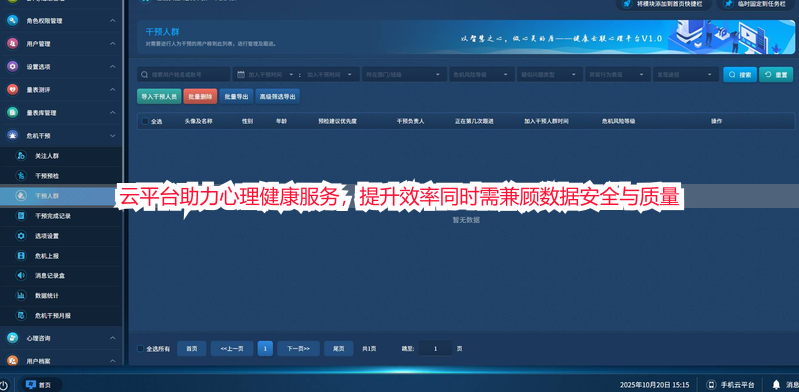799x392 pixels.
Task: Click the 角色权限管理 wrench icon
Action: tap(13, 21)
